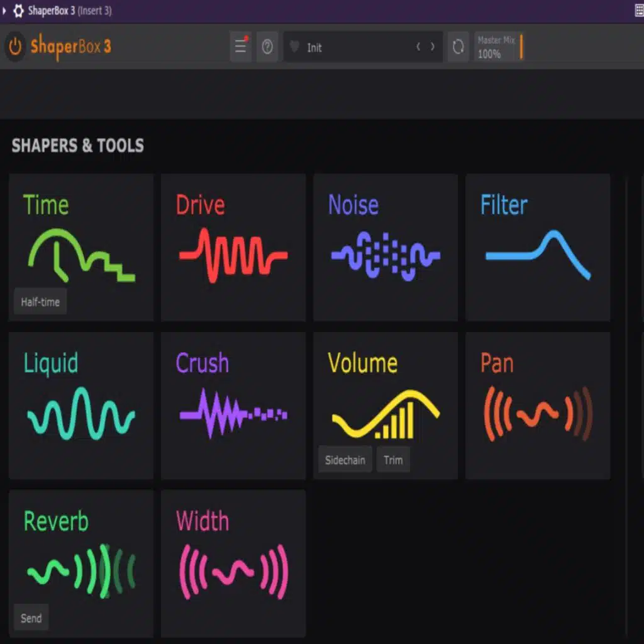Image resolution: width=644 pixels, height=644 pixels.
Task: Click the grid icon at title bar right
Action: pyautogui.click(x=639, y=11)
